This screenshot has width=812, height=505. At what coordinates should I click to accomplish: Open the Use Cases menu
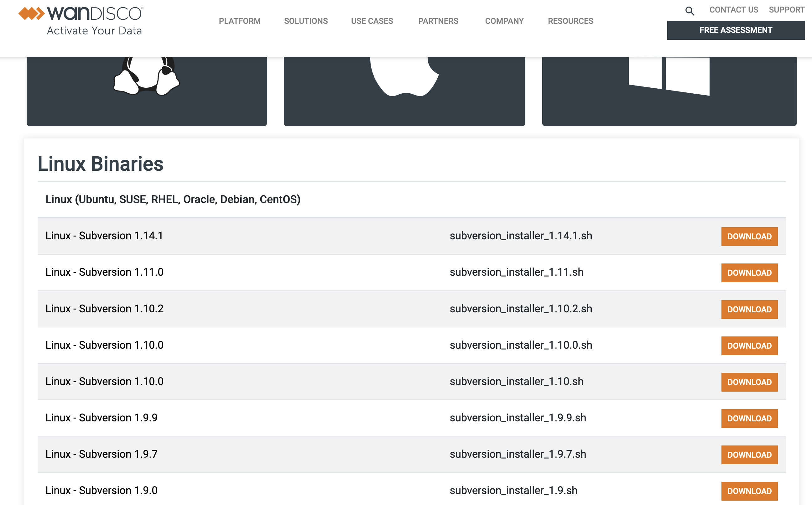click(372, 21)
